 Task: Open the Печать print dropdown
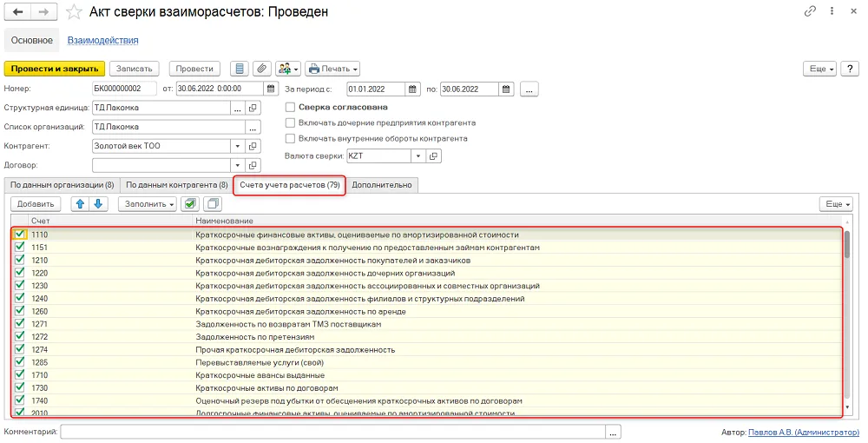332,69
